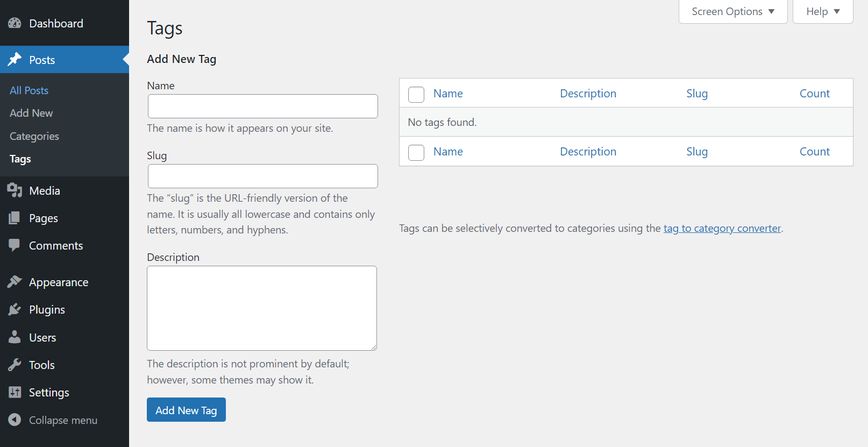868x447 pixels.
Task: Click the Posts pushpin icon
Action: (x=15, y=59)
